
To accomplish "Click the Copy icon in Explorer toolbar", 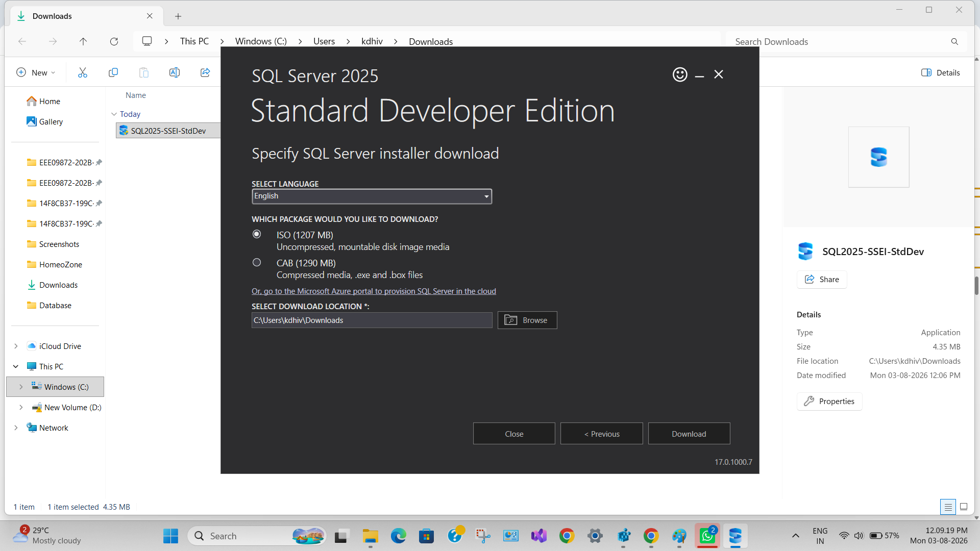I will click(x=113, y=72).
